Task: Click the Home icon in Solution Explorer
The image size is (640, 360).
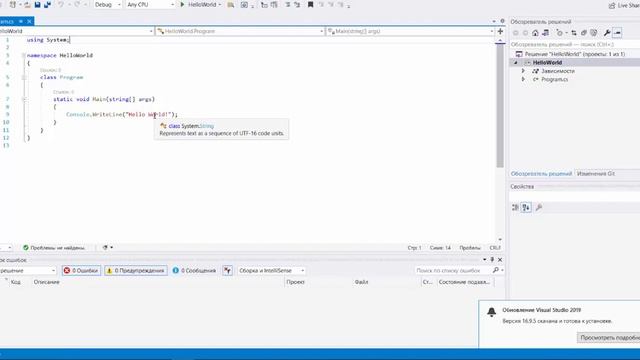Action: tap(535, 33)
